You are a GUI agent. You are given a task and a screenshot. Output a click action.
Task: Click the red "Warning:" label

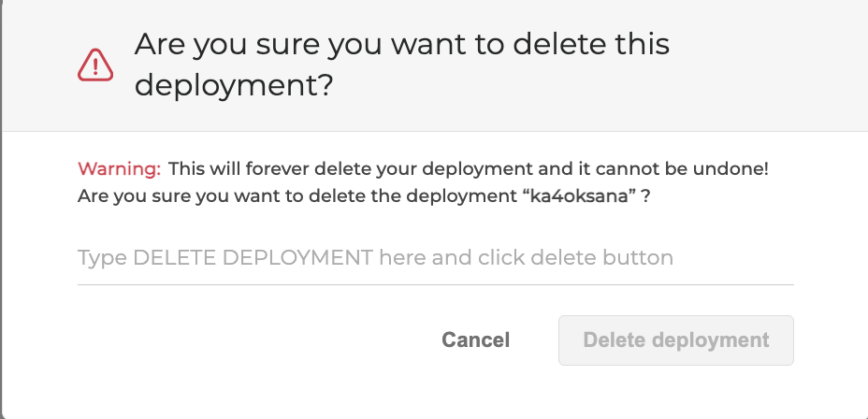[119, 169]
